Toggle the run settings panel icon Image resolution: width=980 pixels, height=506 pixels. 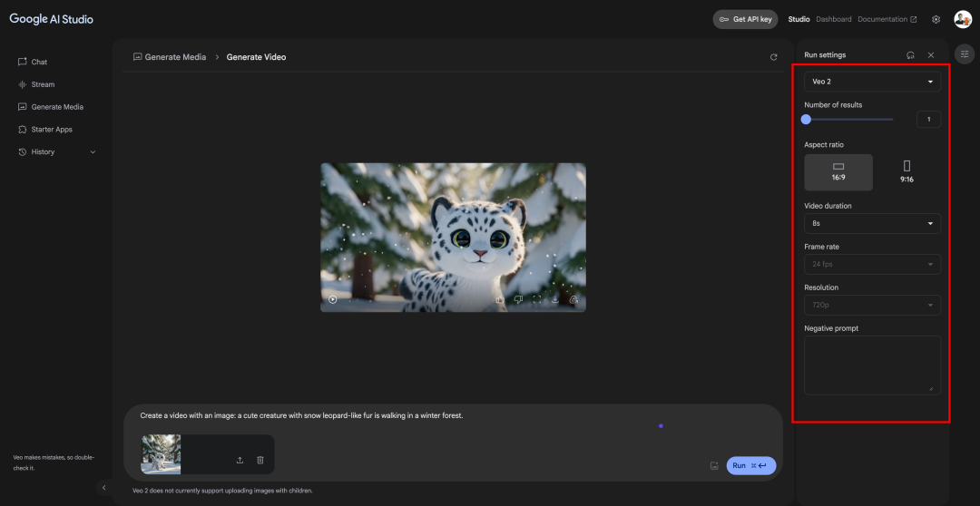(x=965, y=54)
